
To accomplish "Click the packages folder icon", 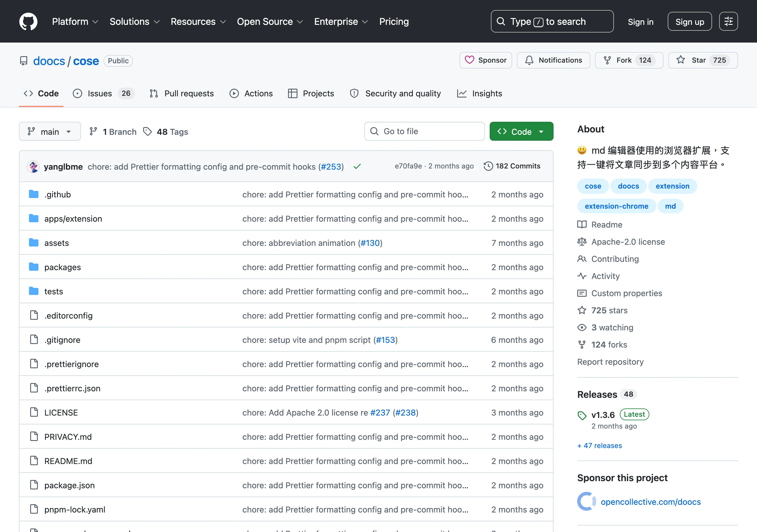I will (34, 267).
